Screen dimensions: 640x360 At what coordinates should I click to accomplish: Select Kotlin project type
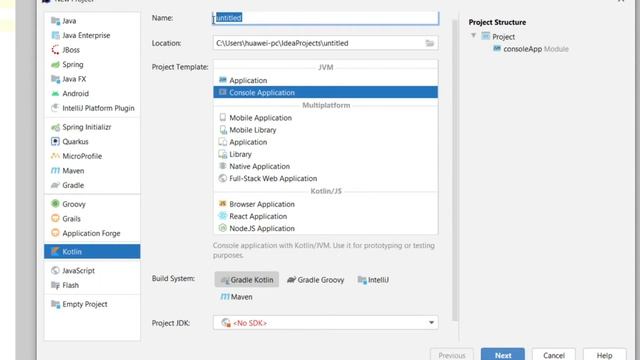[x=92, y=251]
